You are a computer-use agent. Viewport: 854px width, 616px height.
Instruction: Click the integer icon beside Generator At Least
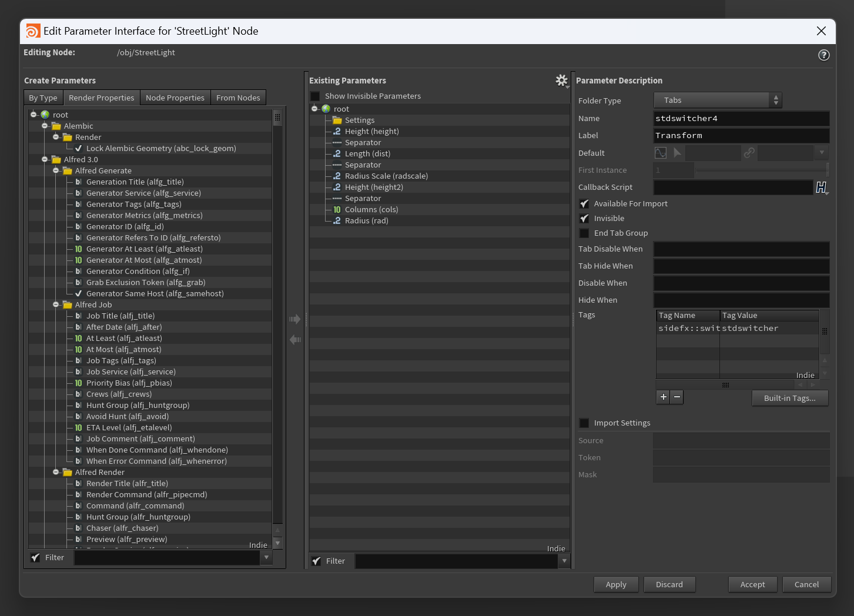[x=78, y=249]
